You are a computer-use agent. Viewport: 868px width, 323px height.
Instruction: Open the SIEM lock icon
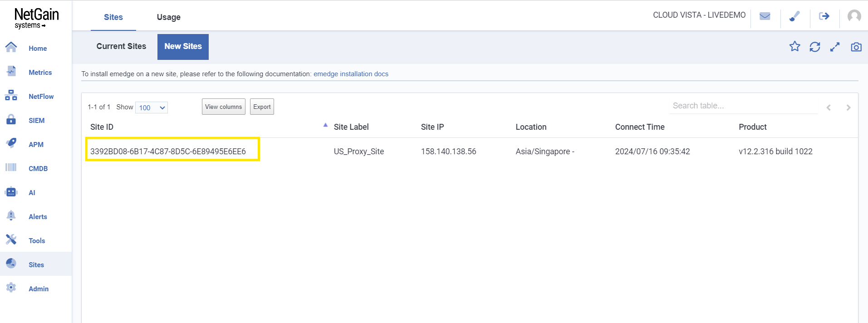click(x=11, y=119)
